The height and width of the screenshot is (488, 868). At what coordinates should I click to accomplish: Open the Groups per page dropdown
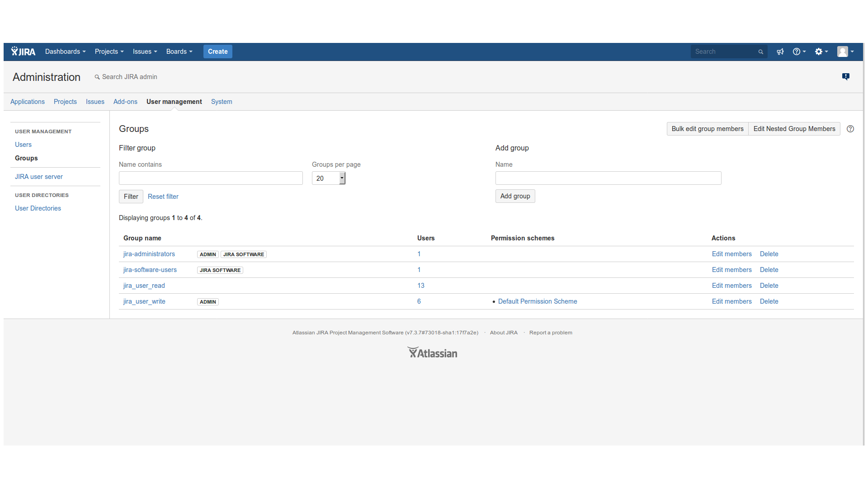pos(329,178)
